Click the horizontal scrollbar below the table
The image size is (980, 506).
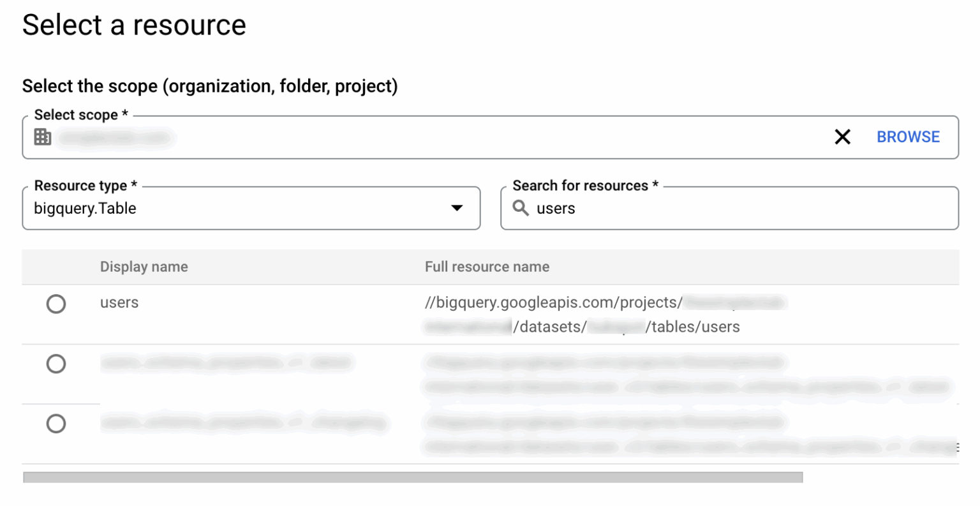[413, 477]
